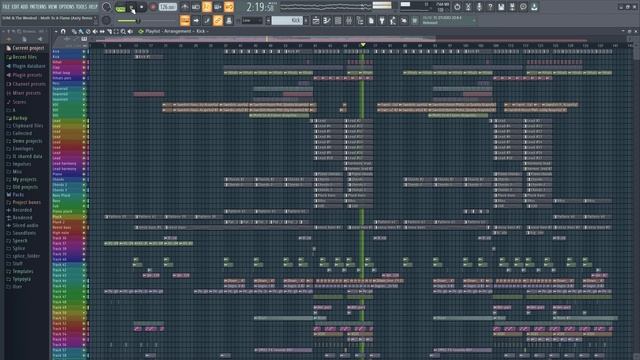Click the playhead marker on the timeline
640x360 pixels.
click(x=363, y=44)
